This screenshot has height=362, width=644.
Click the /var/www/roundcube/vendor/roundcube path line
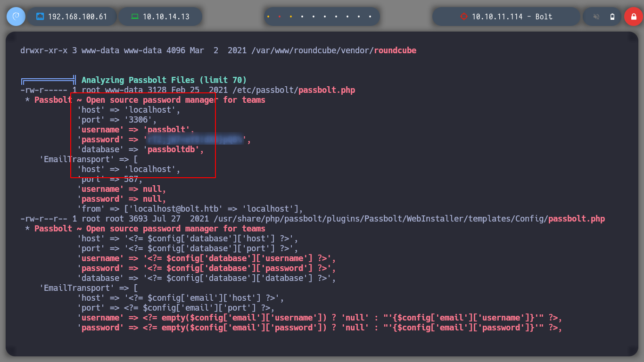pyautogui.click(x=218, y=50)
